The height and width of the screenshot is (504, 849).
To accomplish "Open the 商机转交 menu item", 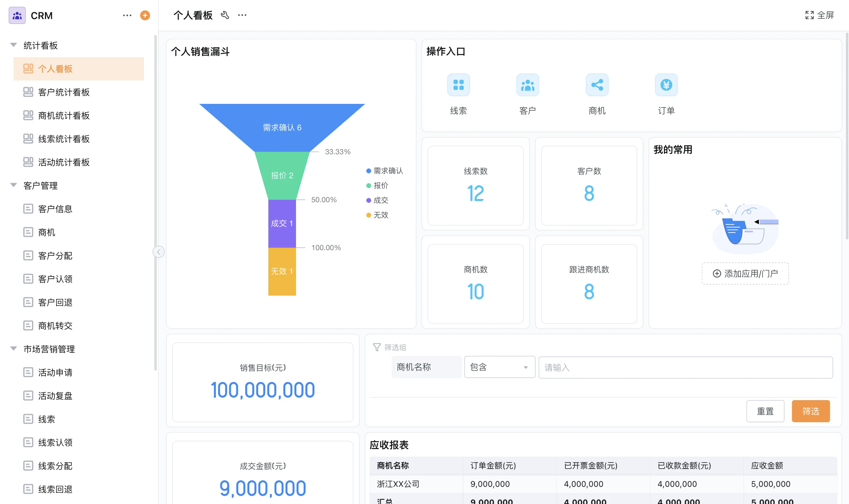I will click(55, 326).
